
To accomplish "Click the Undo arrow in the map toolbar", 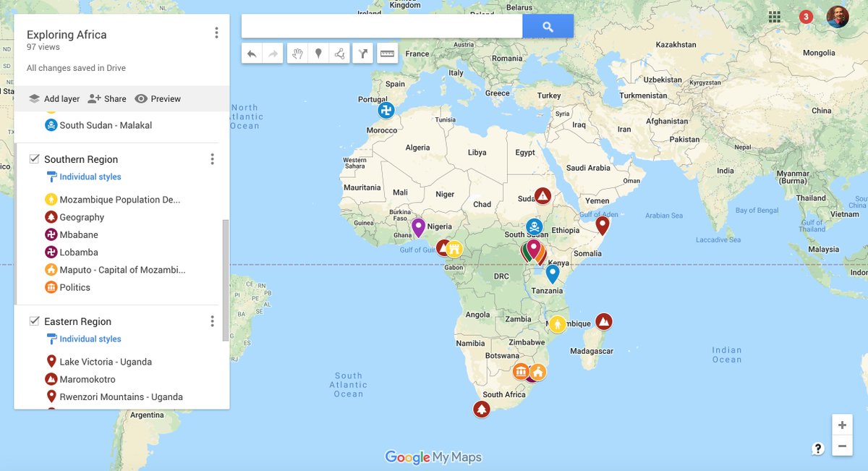I will point(252,53).
